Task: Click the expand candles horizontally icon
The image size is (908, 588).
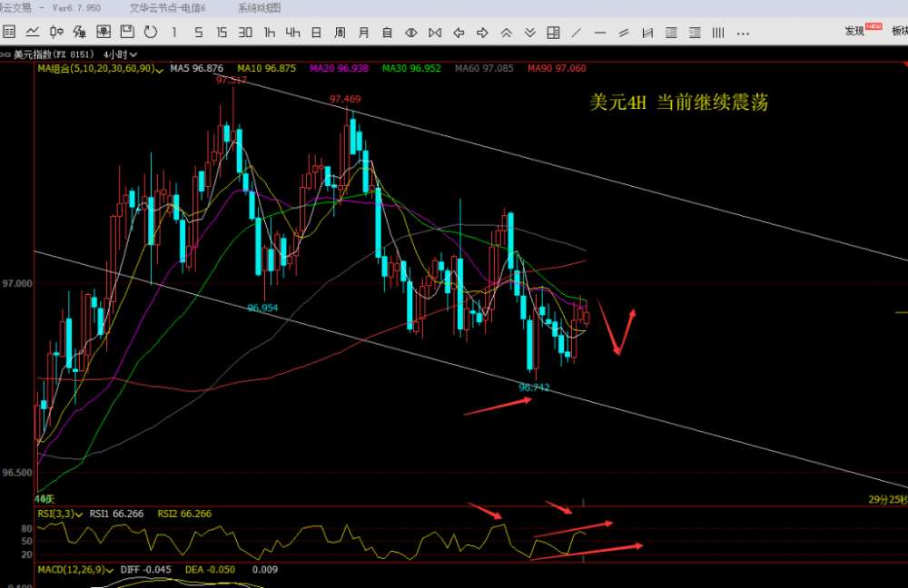Action: click(x=411, y=33)
